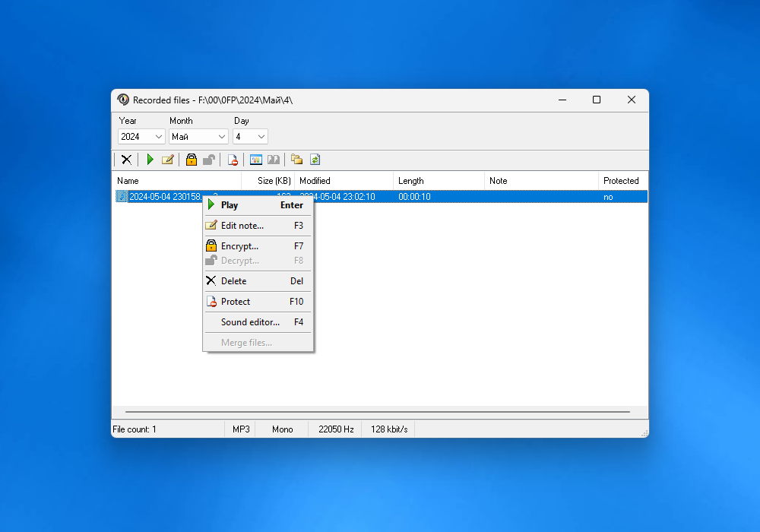Click the 22050 Hz status bar entry
Screen dimensions: 760x532
point(336,429)
